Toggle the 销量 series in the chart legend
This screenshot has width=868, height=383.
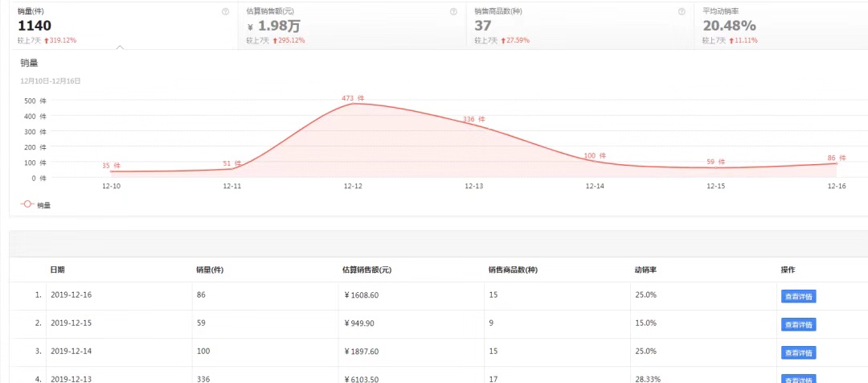(36, 204)
